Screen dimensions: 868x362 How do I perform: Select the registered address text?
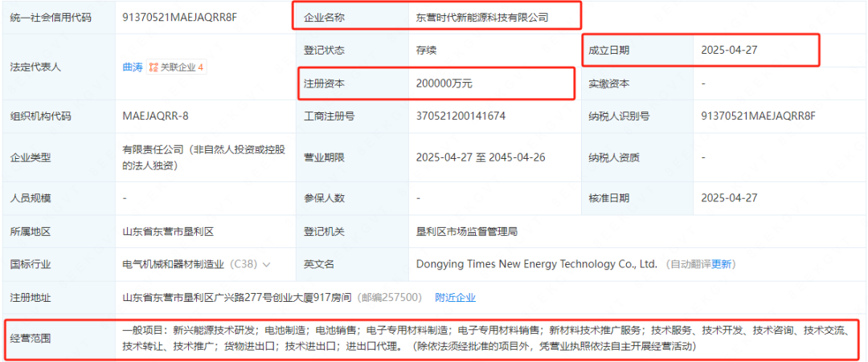pyautogui.click(x=237, y=297)
